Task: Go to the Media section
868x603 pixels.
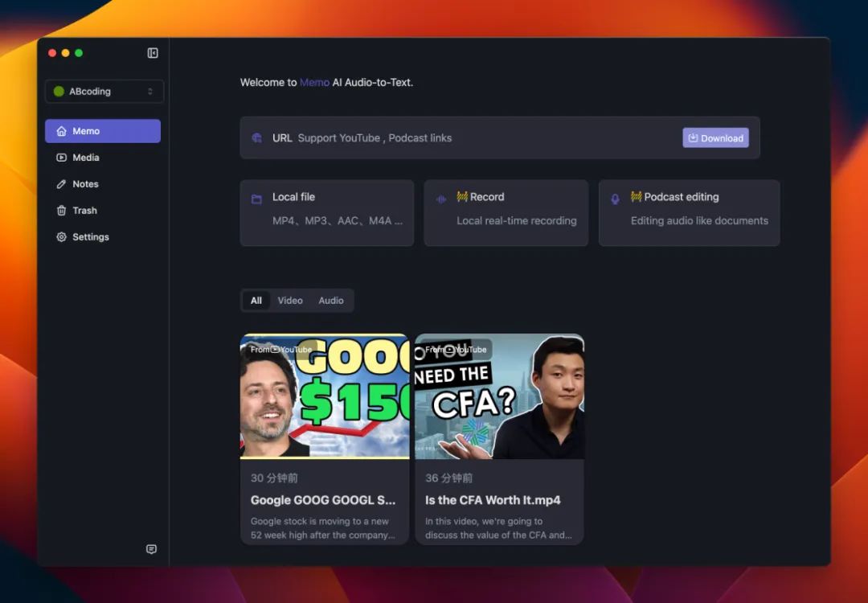Action: pyautogui.click(x=85, y=158)
